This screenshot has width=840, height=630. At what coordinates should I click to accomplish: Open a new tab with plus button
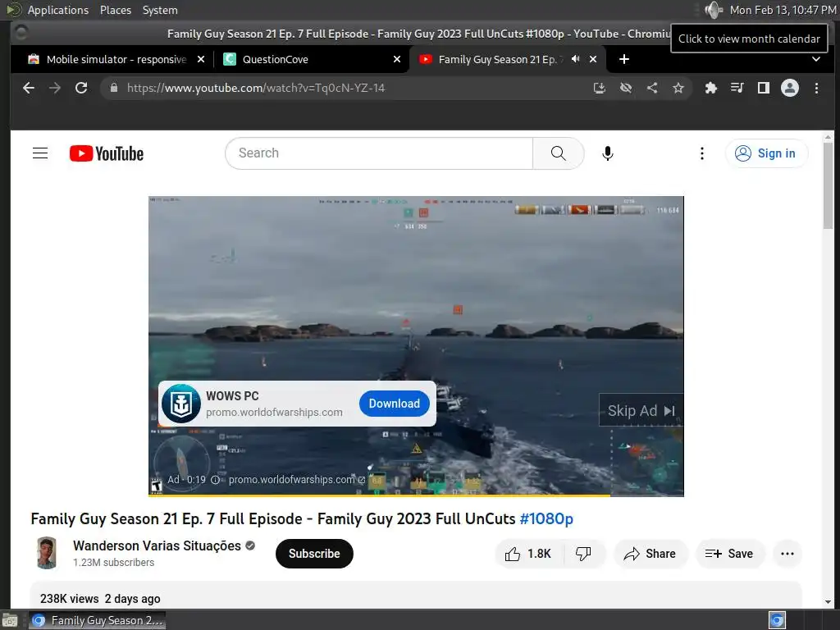(624, 59)
